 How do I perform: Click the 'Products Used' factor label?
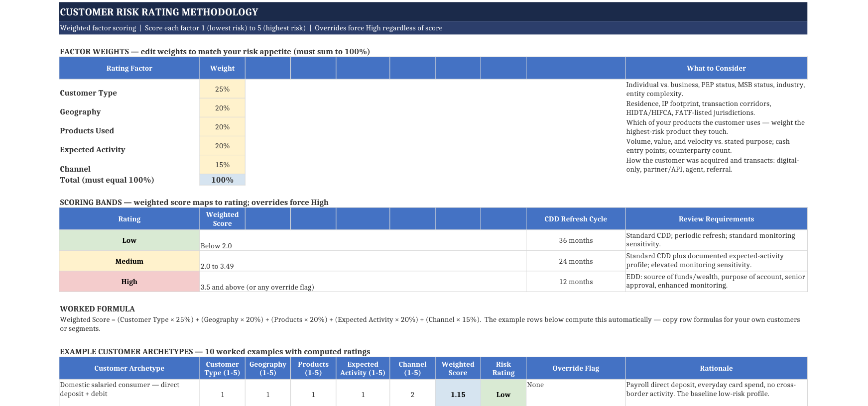click(87, 131)
